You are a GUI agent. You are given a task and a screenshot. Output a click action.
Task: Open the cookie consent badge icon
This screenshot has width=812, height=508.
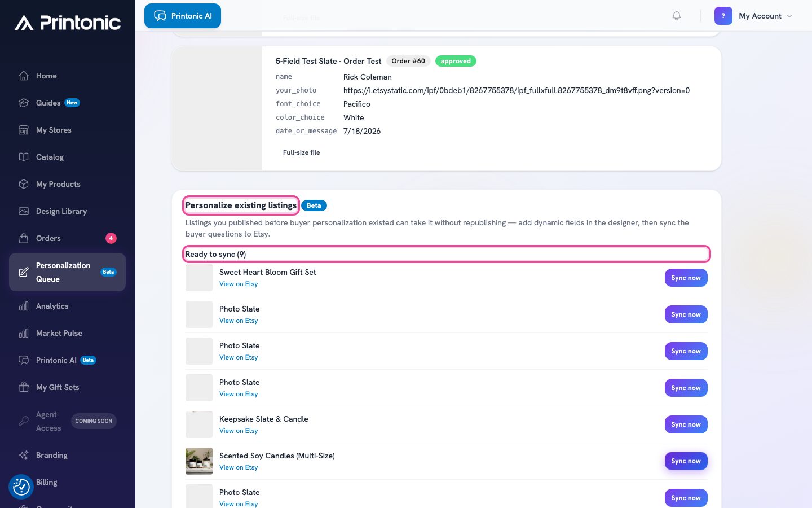pos(21,487)
